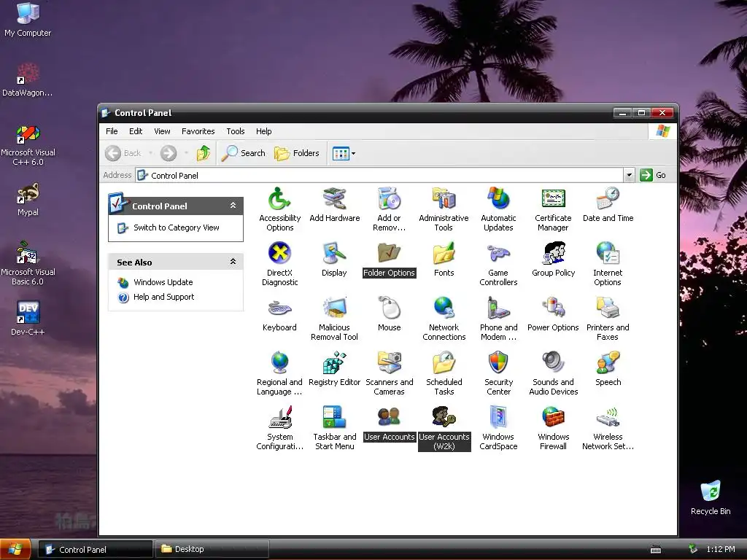The height and width of the screenshot is (560, 747).
Task: Select the Security Center icon
Action: click(x=498, y=373)
